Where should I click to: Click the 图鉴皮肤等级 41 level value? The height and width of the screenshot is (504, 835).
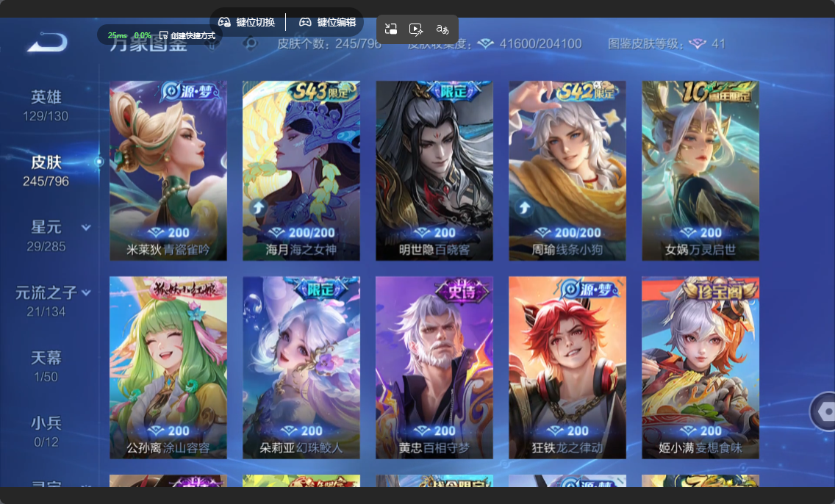click(718, 43)
